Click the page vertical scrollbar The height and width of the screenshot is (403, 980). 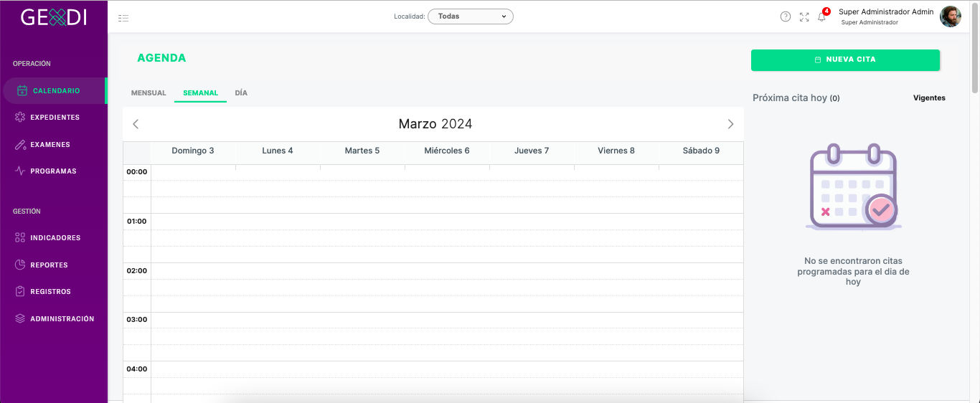tap(975, 48)
